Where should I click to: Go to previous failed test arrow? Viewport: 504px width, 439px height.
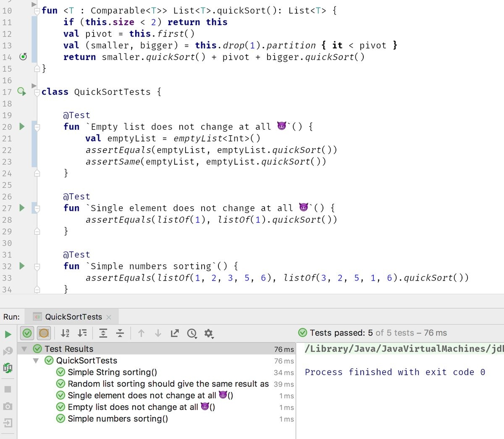(x=141, y=333)
